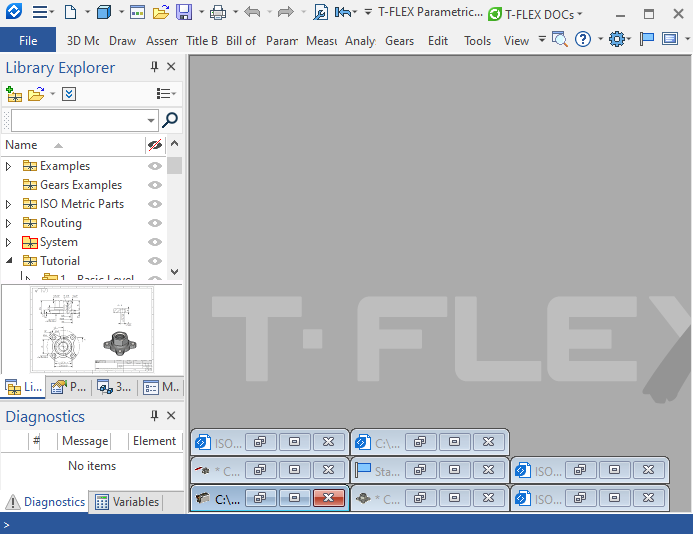Click the window layout icon at ribbon right
This screenshot has width=693, height=534.
(670, 40)
